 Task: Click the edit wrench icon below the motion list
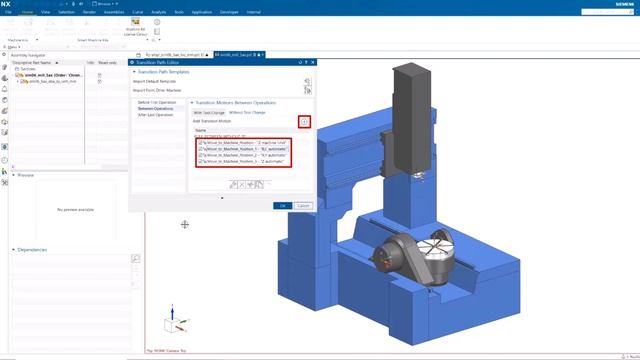coord(233,185)
